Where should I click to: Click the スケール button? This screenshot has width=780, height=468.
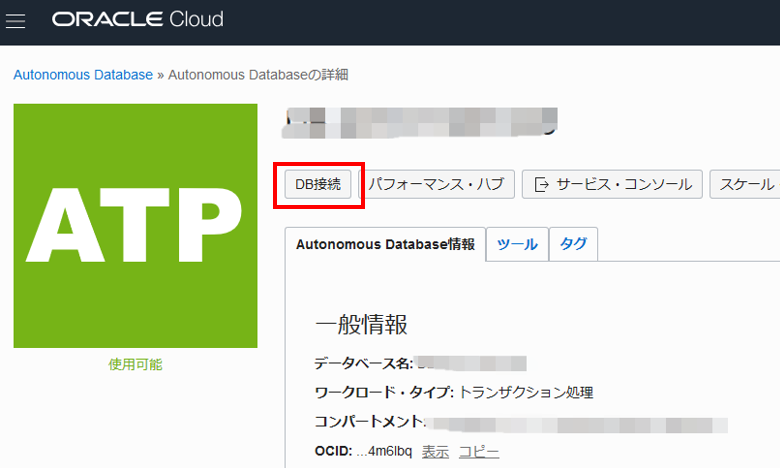click(745, 185)
